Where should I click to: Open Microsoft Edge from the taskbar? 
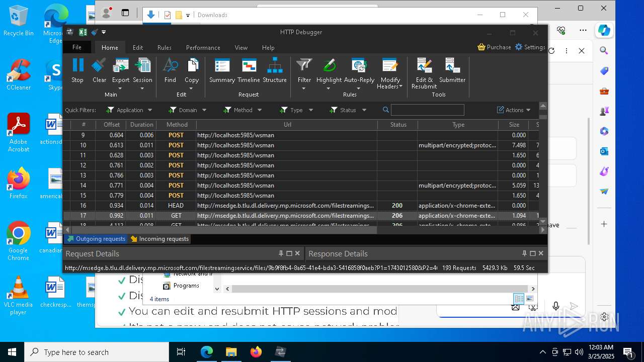(x=207, y=352)
